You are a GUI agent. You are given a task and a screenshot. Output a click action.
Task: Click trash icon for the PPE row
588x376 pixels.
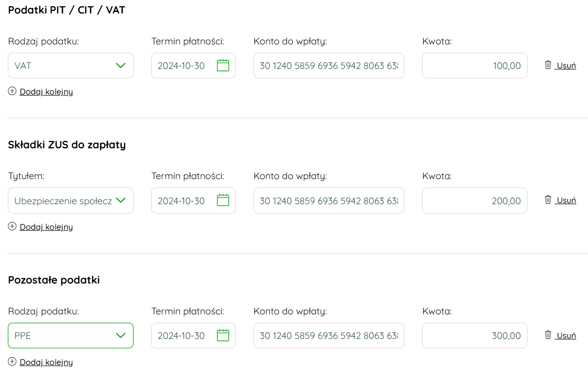tap(548, 335)
